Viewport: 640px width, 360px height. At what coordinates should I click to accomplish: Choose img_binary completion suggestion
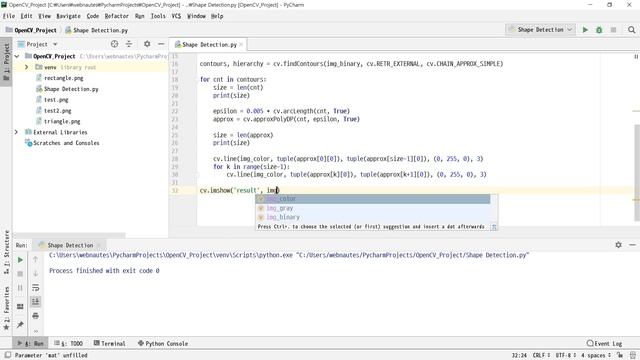[373, 217]
